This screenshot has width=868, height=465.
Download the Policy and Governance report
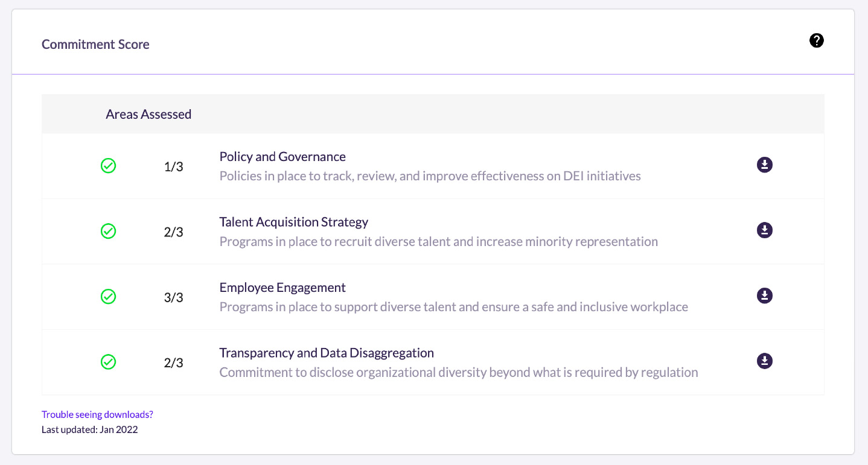point(765,165)
